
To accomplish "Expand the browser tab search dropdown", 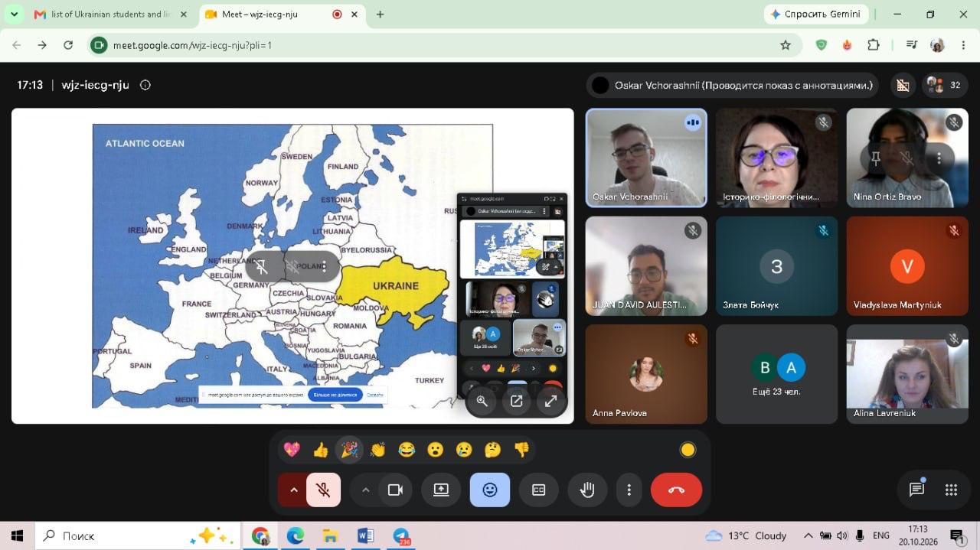I will (14, 15).
